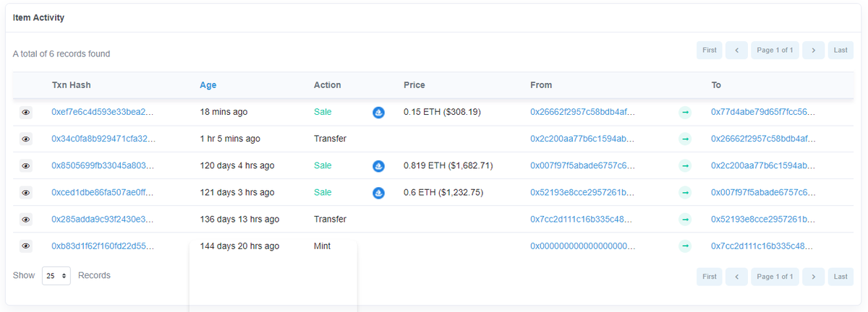The image size is (868, 312).
Task: Open To address 0x26662f2957c58bdb4af in second row
Action: click(x=764, y=139)
